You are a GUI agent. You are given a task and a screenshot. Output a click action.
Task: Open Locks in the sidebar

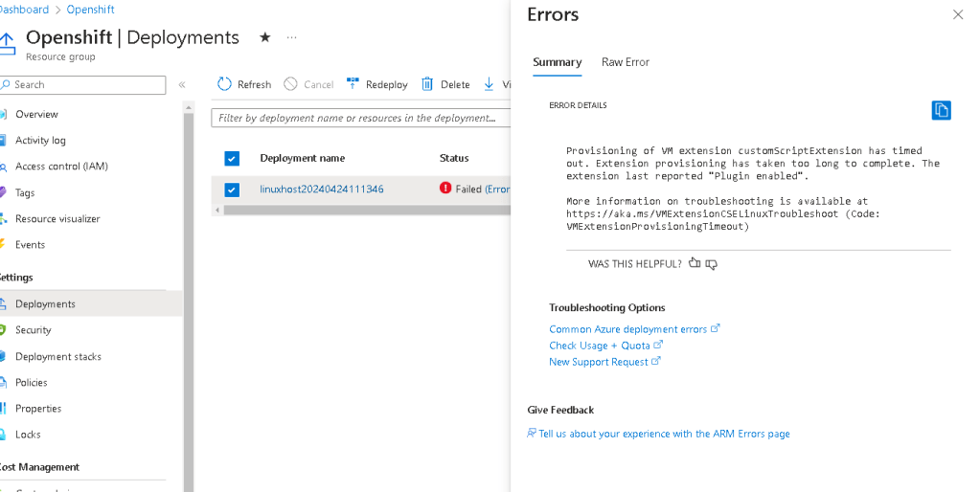click(x=28, y=435)
